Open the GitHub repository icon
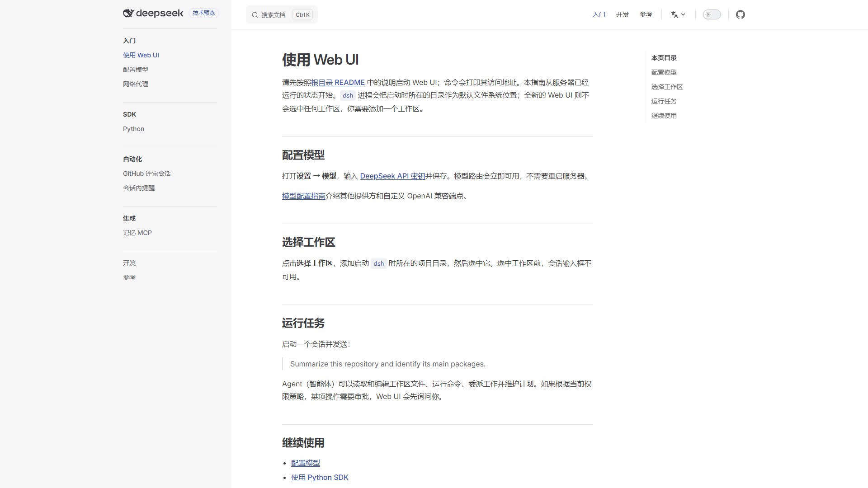Image resolution: width=868 pixels, height=488 pixels. (740, 14)
